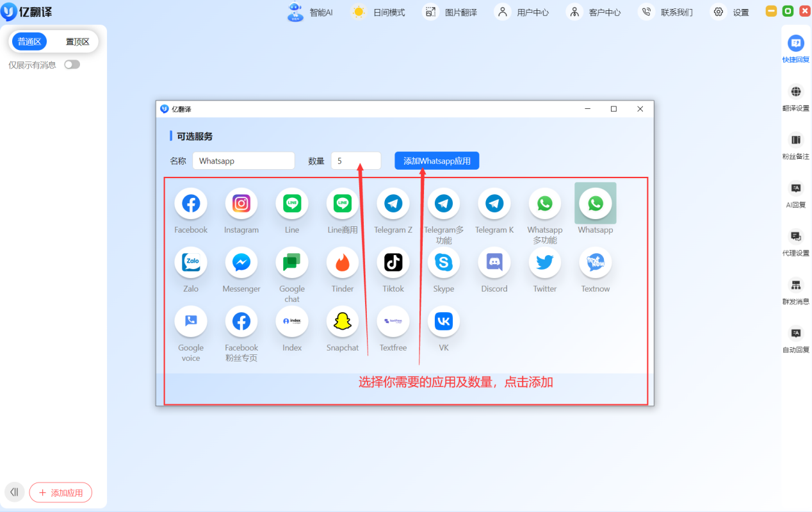Viewport: 812px width, 512px height.
Task: Click the 添加Whatsapp应用 button
Action: [436, 160]
